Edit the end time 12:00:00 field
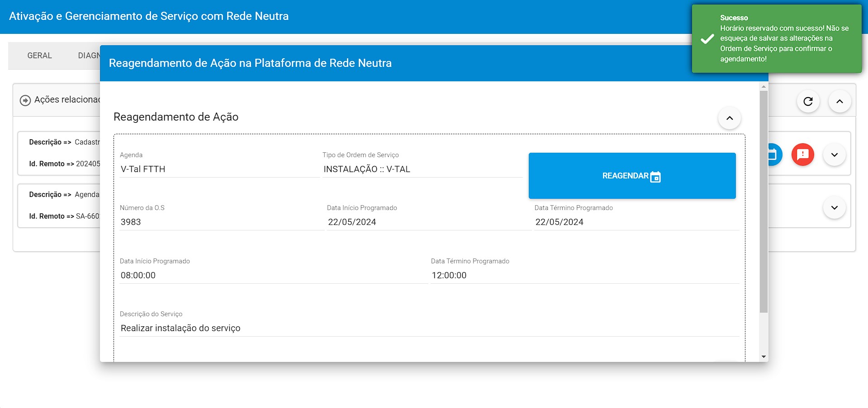 coord(584,275)
